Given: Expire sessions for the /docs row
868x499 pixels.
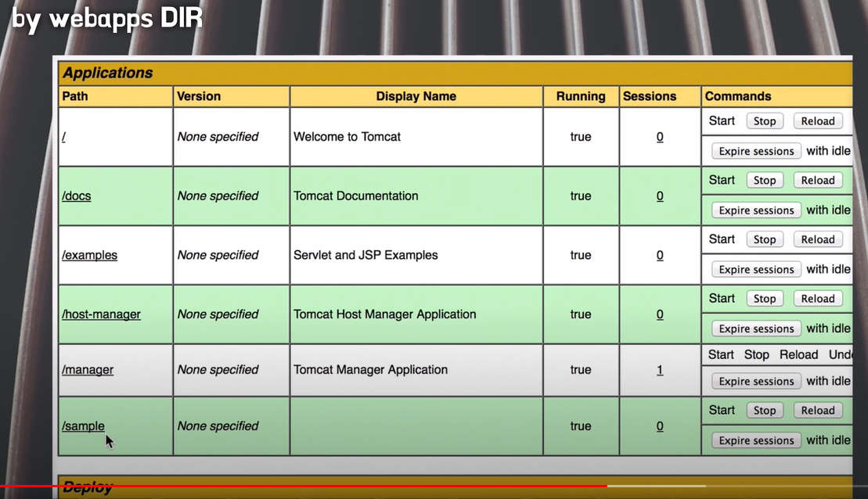Looking at the screenshot, I should click(x=756, y=210).
